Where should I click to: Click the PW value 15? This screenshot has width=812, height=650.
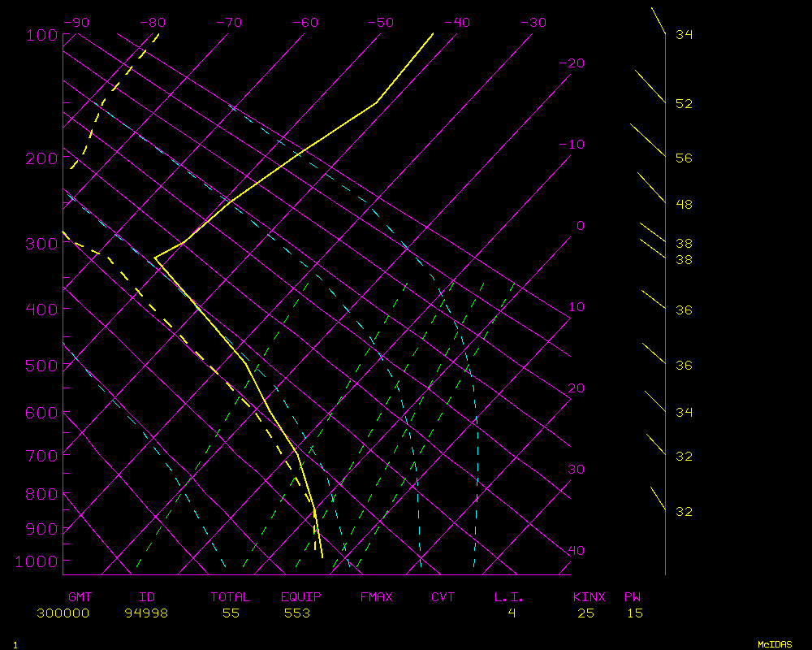pyautogui.click(x=634, y=613)
